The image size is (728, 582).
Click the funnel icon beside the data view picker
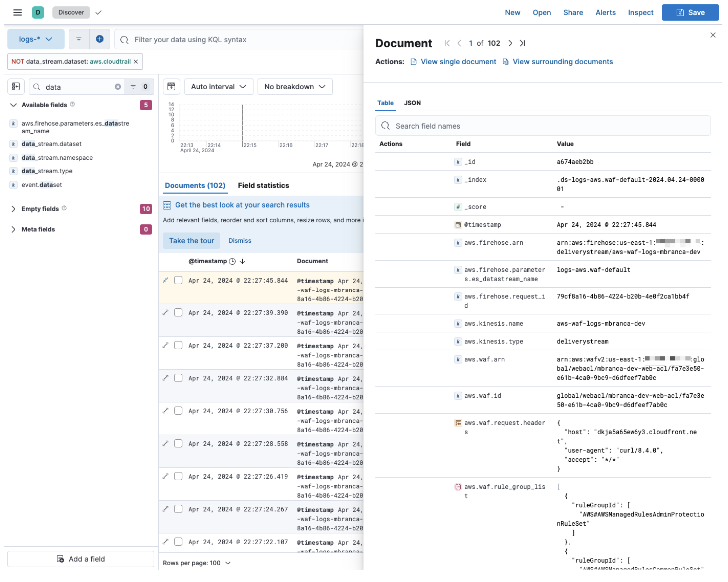tap(79, 39)
